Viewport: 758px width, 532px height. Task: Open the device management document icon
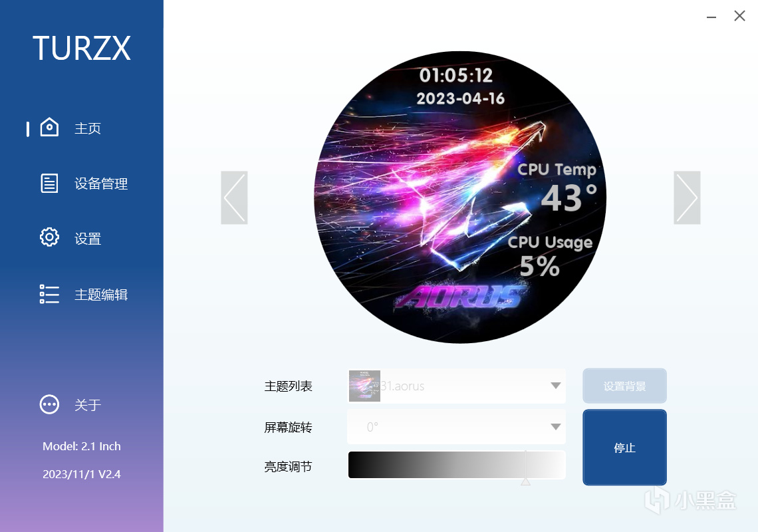[x=49, y=184]
